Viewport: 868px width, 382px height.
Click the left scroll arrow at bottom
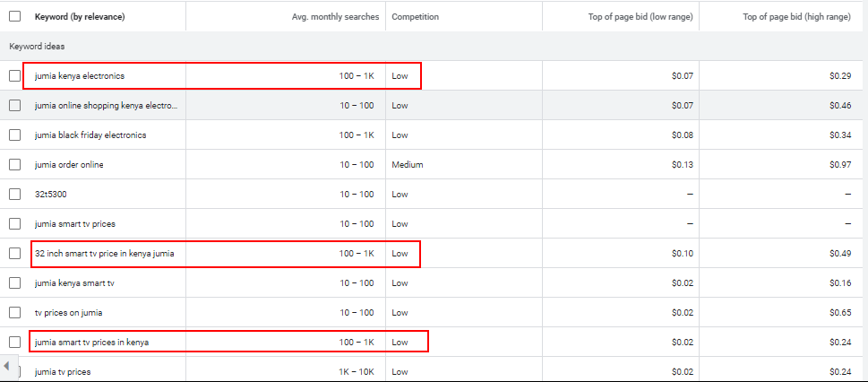click(6, 365)
